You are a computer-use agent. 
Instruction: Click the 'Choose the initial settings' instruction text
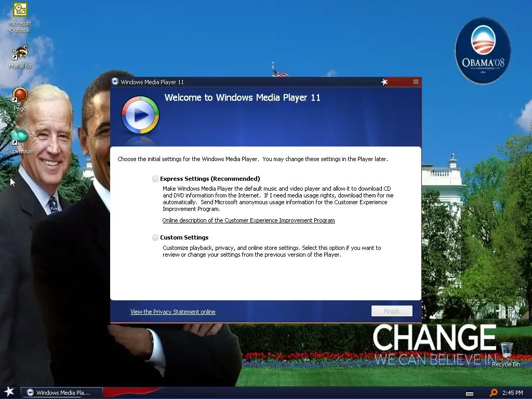pyautogui.click(x=253, y=159)
